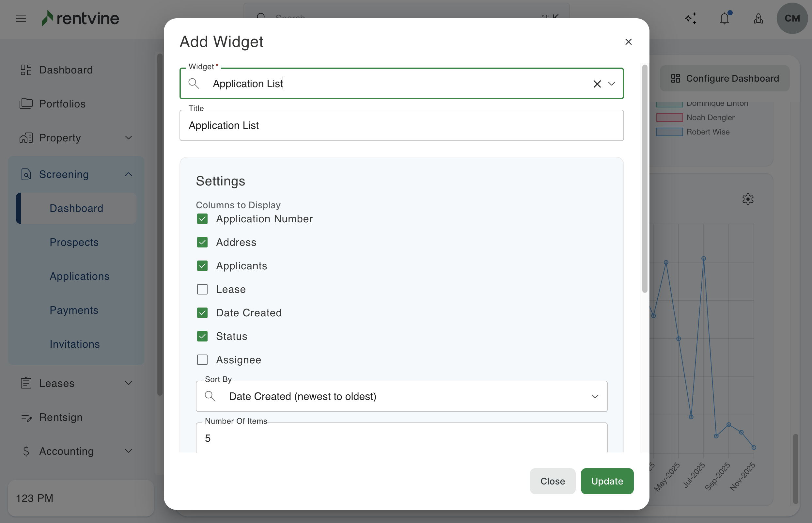The width and height of the screenshot is (812, 523).
Task: Open the Sort By dropdown
Action: (401, 396)
